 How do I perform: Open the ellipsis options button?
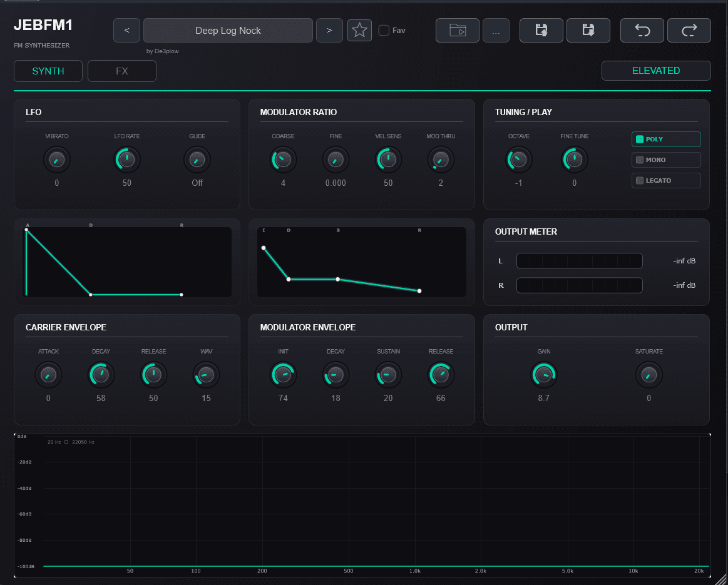(496, 31)
